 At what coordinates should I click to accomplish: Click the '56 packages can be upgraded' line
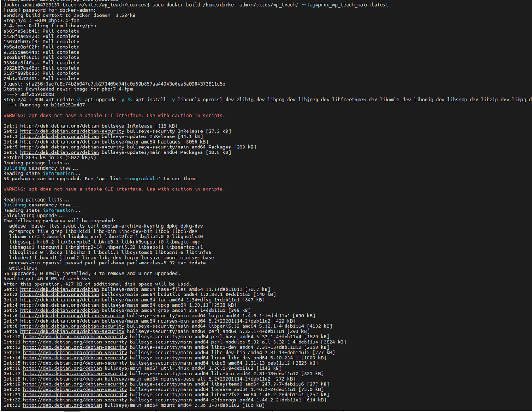100,179
